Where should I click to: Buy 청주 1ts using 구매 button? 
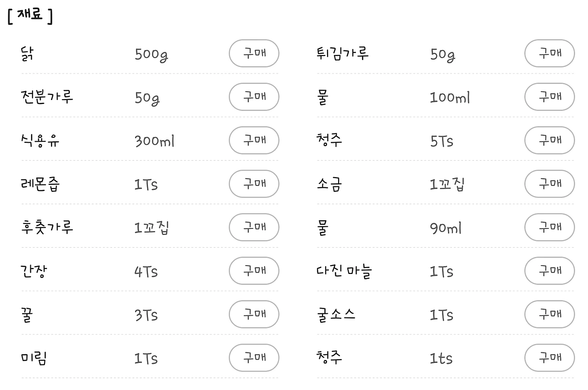click(549, 358)
